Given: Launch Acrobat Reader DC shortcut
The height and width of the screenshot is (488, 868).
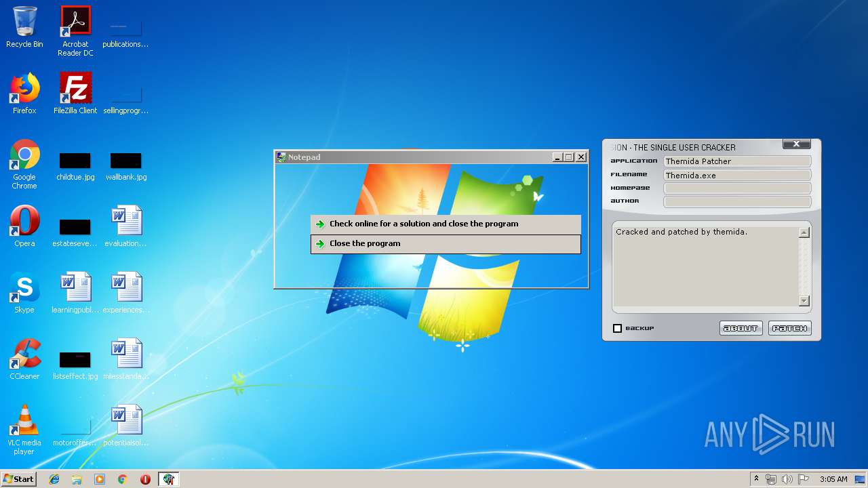Looking at the screenshot, I should pyautogui.click(x=75, y=31).
